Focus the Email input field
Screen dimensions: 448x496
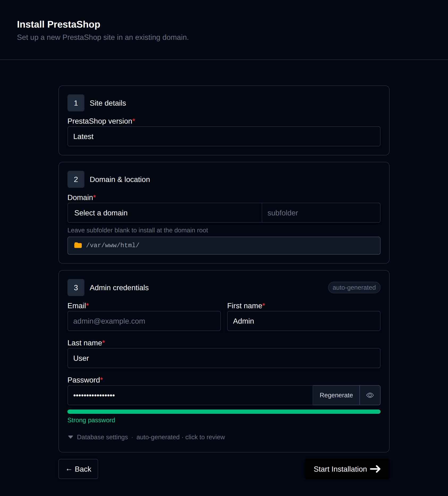pos(144,321)
